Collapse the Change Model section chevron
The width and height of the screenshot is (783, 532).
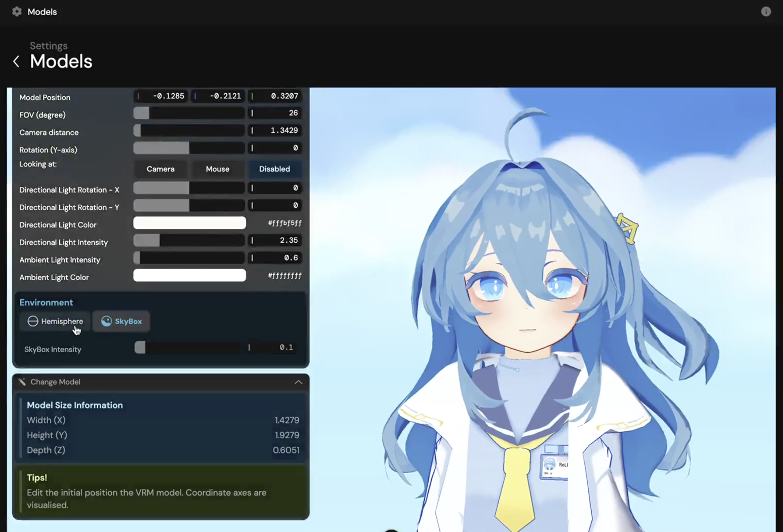click(298, 382)
